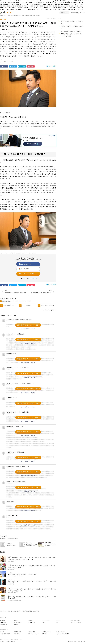Open the article titled たった1回の飲み会で
Screen dimensions: 85x644
31,567
